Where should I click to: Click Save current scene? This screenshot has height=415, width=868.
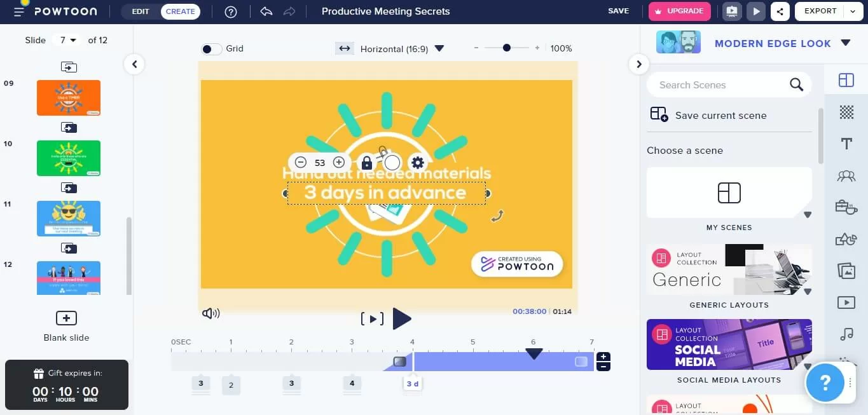click(720, 115)
